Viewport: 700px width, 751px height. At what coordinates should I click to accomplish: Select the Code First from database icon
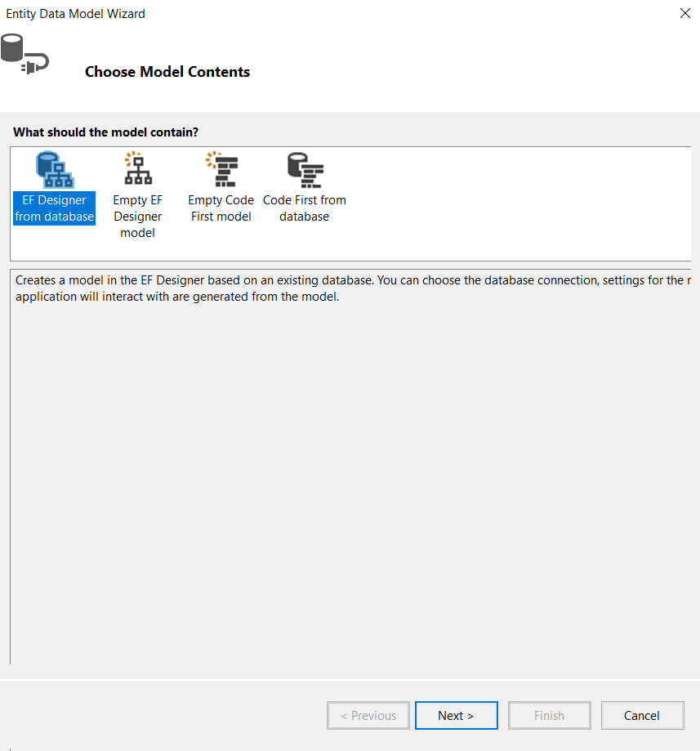pyautogui.click(x=304, y=169)
